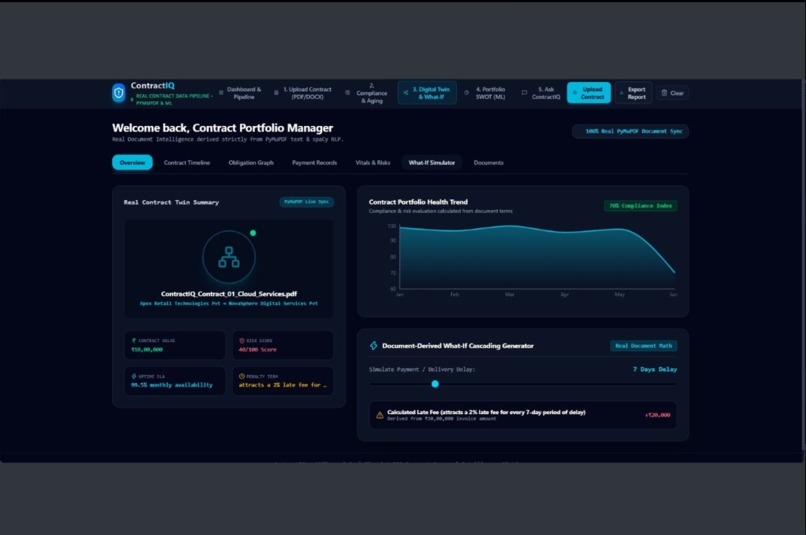
Task: Open the Documents tab
Action: (488, 162)
